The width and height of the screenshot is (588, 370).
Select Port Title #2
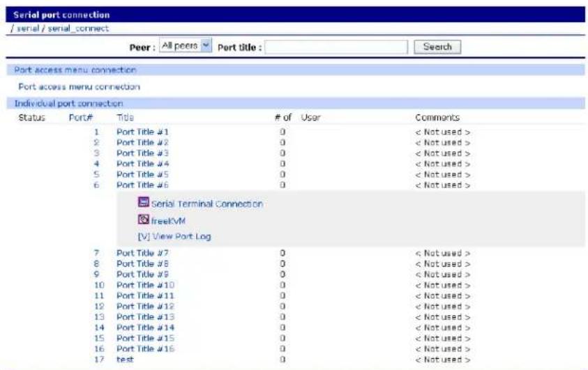pyautogui.click(x=142, y=142)
